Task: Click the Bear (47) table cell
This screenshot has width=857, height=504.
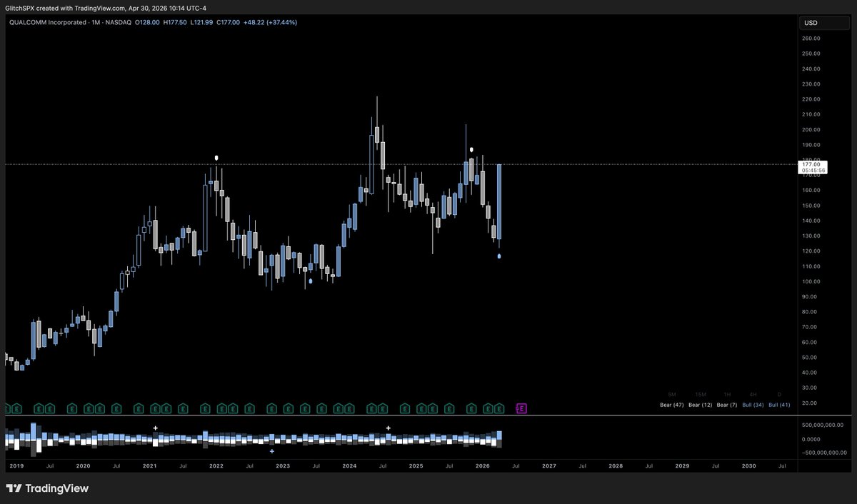Action: click(671, 405)
